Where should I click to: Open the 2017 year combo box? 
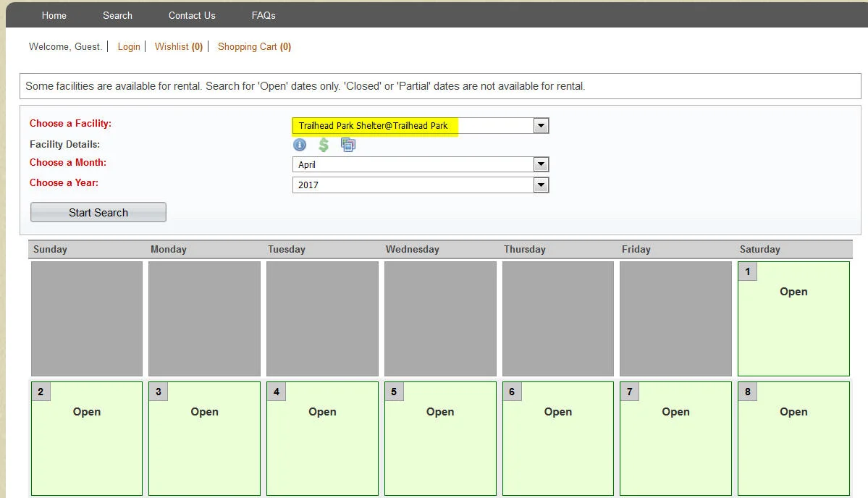click(x=421, y=185)
